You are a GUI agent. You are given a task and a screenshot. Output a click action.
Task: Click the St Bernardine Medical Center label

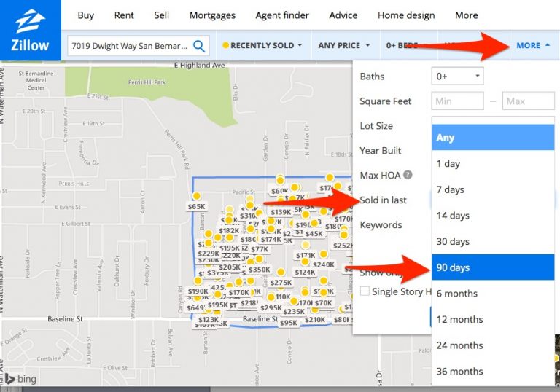point(36,80)
